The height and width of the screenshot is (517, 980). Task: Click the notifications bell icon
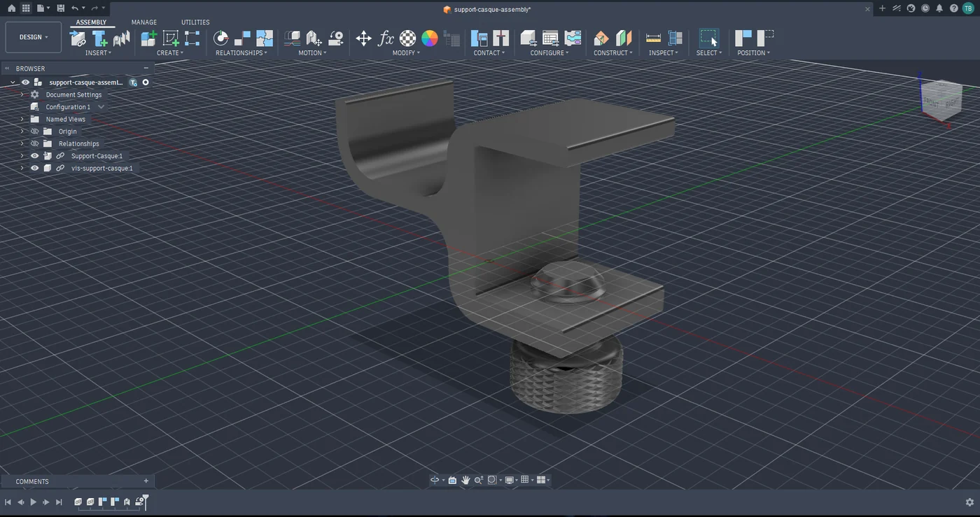point(939,8)
